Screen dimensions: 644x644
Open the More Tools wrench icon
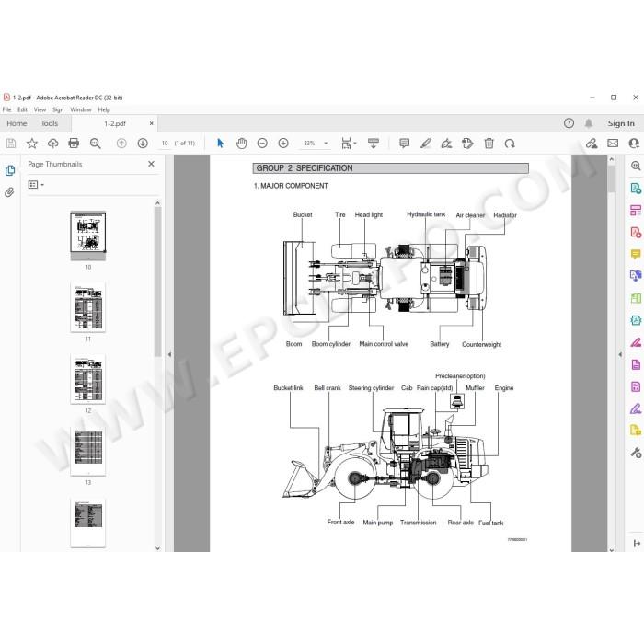[x=636, y=453]
